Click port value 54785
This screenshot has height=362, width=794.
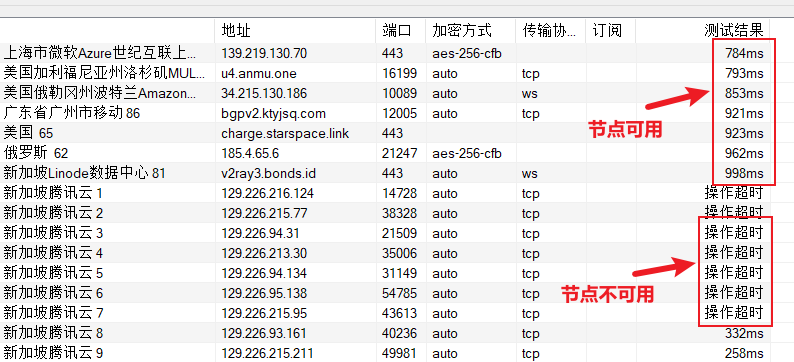(400, 294)
